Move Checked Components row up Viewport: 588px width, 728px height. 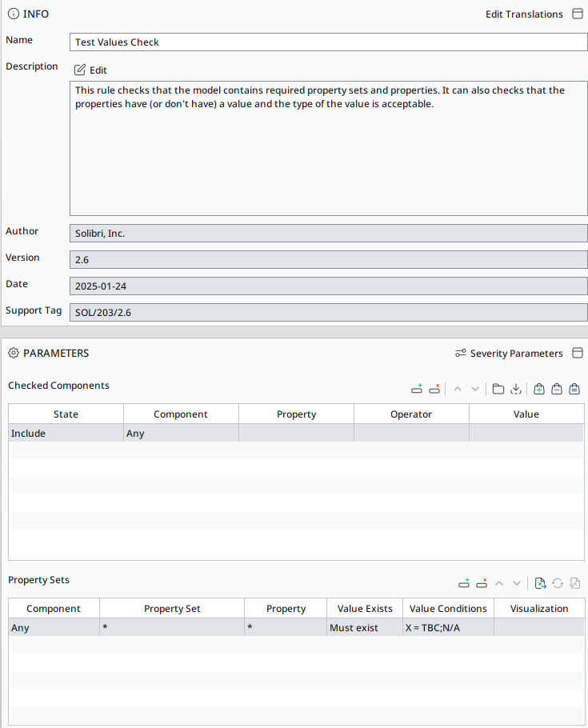coord(458,389)
